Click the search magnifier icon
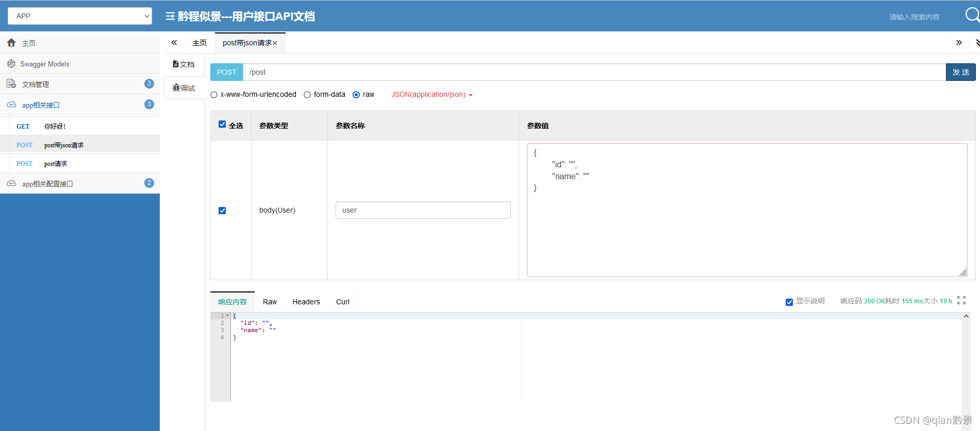This screenshot has height=431, width=980. pos(972,14)
